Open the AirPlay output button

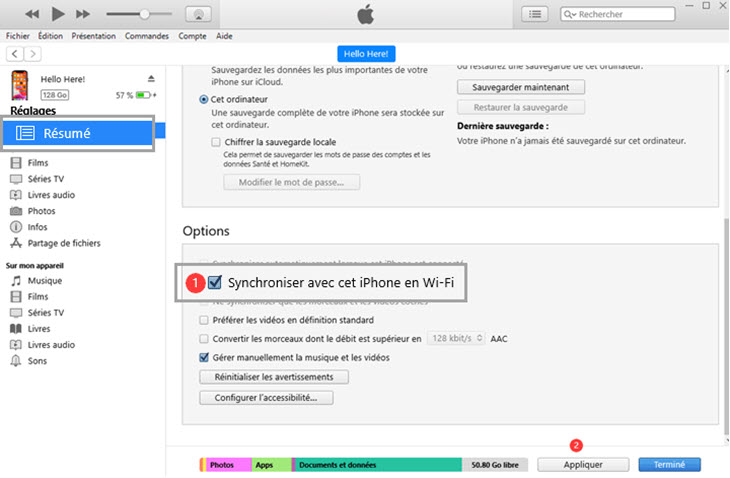198,14
